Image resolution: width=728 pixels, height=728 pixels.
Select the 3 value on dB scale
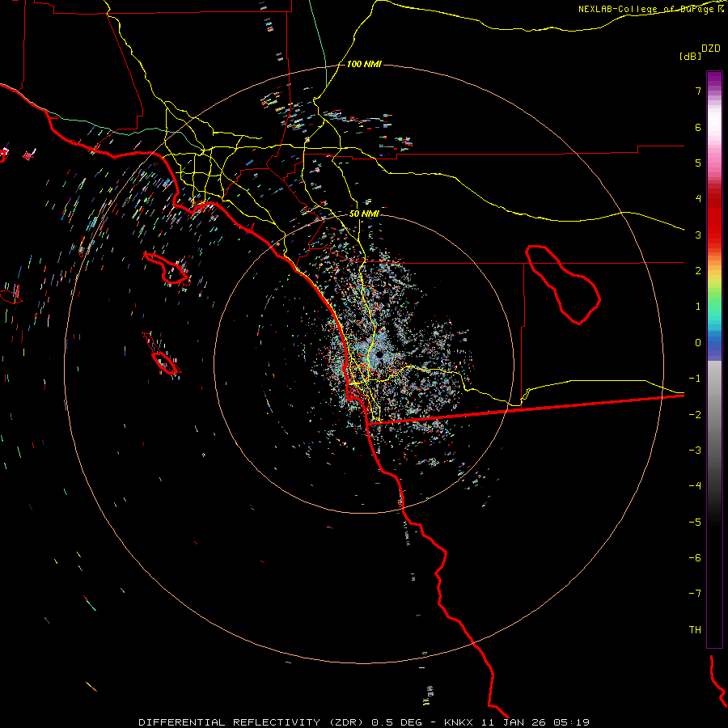click(x=698, y=235)
